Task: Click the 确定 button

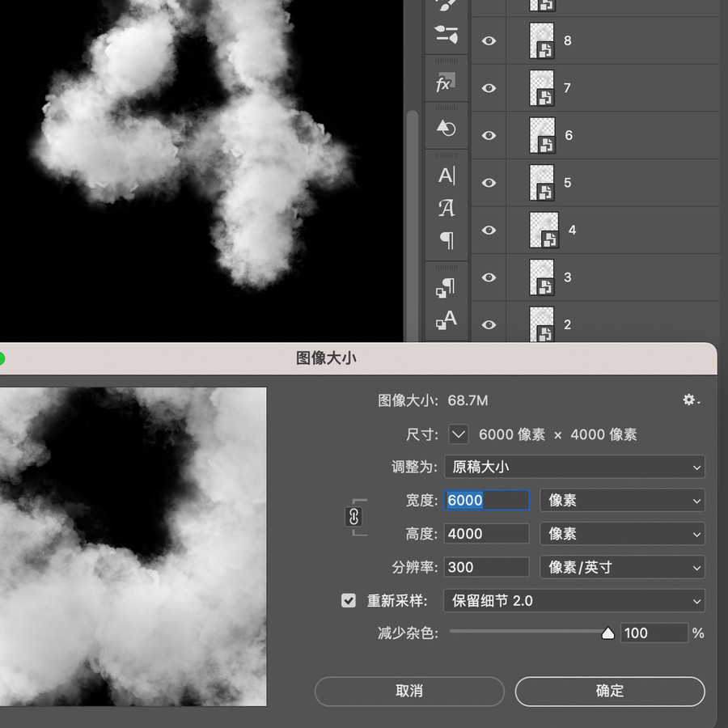Action: (x=610, y=691)
